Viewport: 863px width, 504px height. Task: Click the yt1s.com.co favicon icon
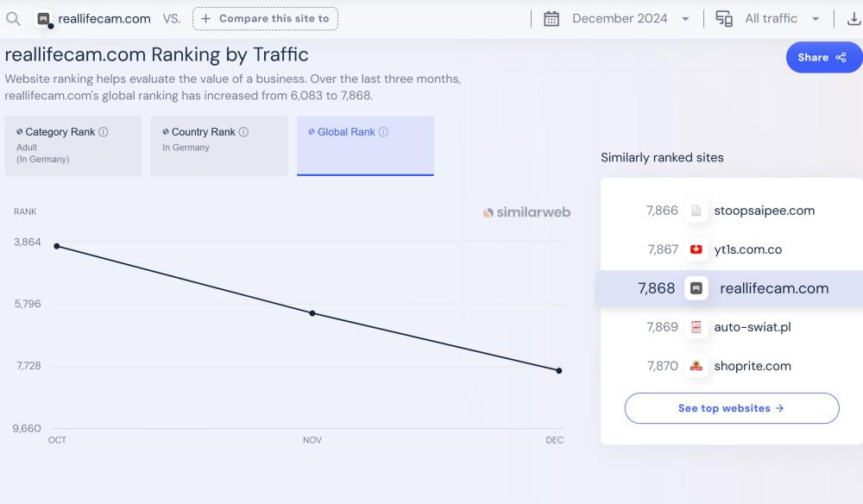point(696,249)
